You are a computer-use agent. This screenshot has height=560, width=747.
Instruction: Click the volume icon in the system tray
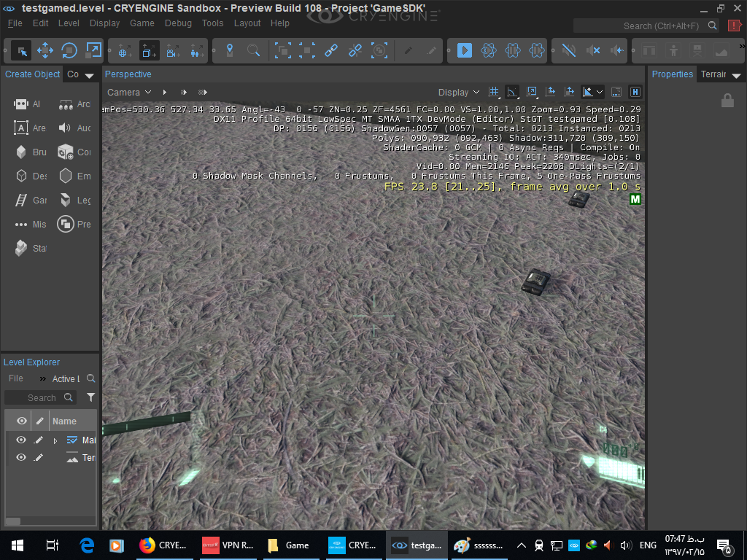point(625,545)
